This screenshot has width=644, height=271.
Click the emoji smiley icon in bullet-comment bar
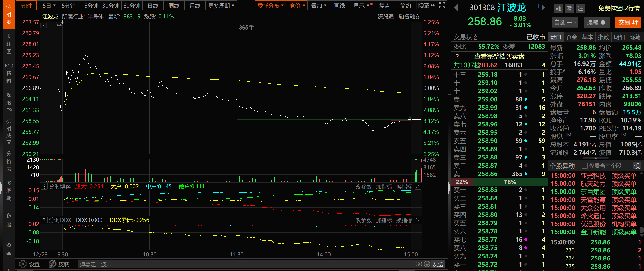pos(427,264)
